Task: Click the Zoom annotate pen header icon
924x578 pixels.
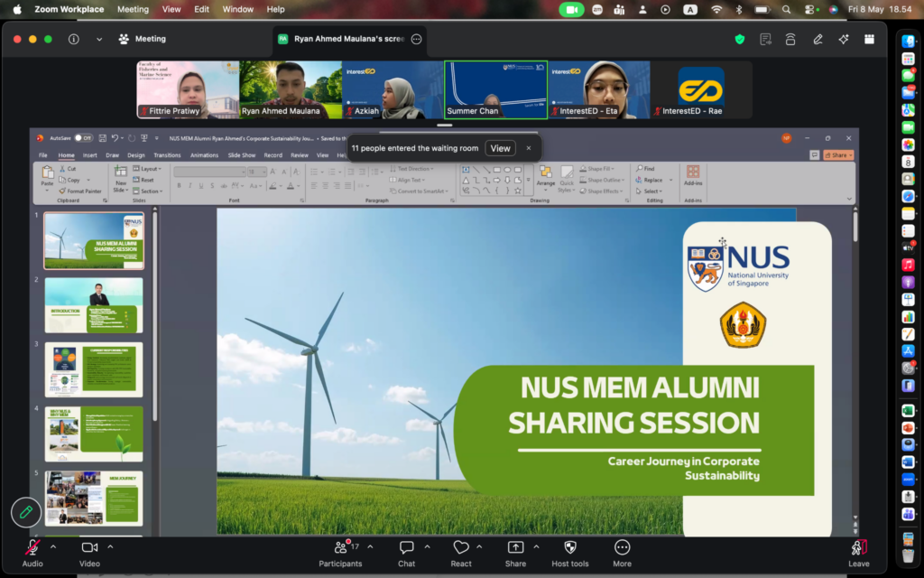Action: tap(818, 40)
